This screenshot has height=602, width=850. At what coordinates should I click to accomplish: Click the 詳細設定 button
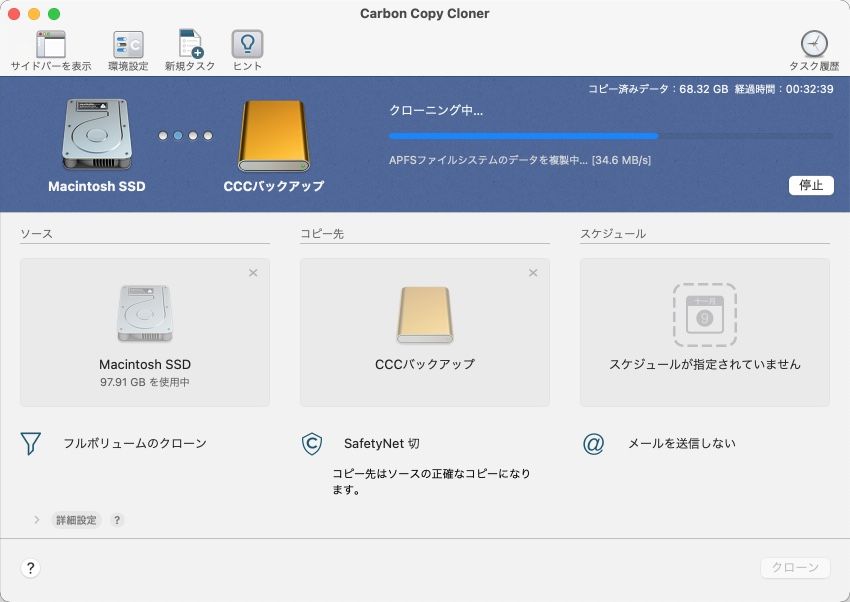pos(76,520)
